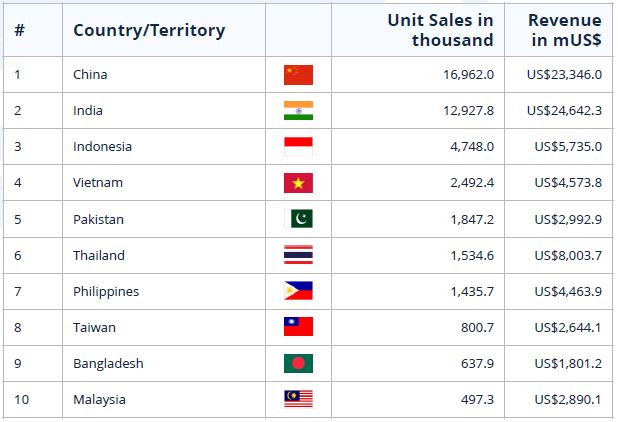This screenshot has height=422, width=618.
Task: Select the Philippines flag icon
Action: 298,291
